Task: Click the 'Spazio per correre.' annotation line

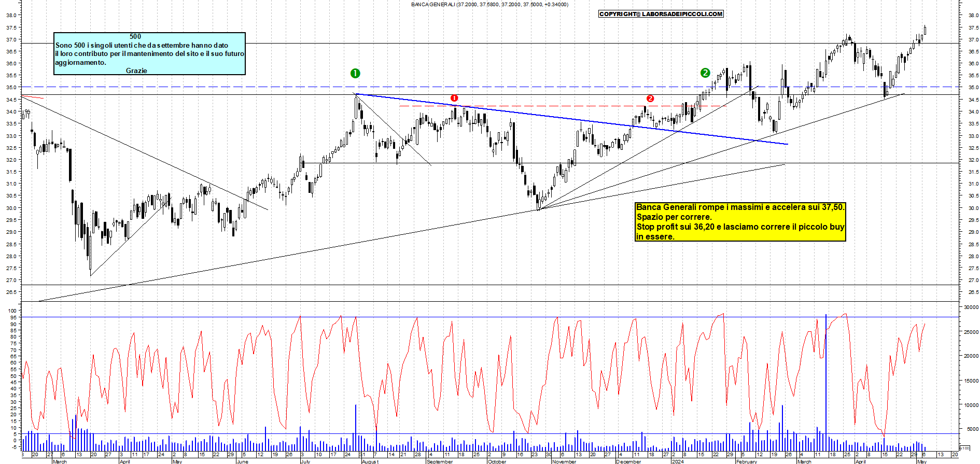Action: click(x=674, y=217)
